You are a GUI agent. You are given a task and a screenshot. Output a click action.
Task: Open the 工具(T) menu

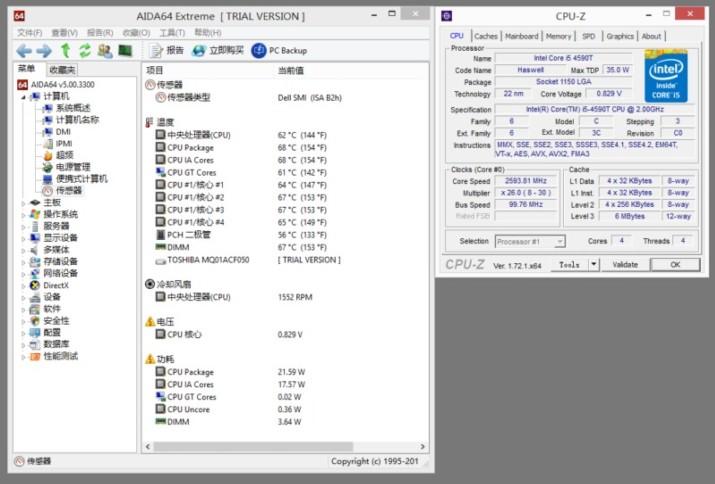(172, 33)
